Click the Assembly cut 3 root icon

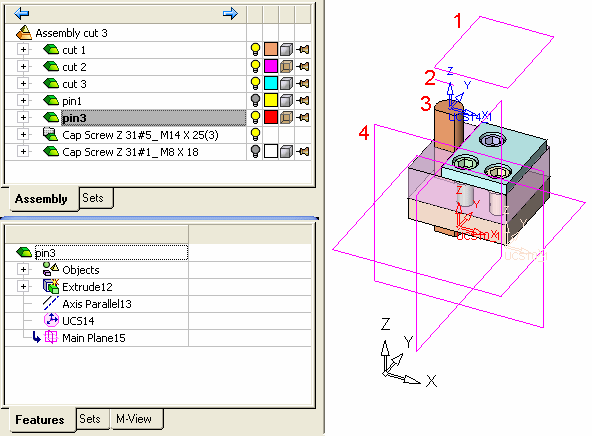24,33
